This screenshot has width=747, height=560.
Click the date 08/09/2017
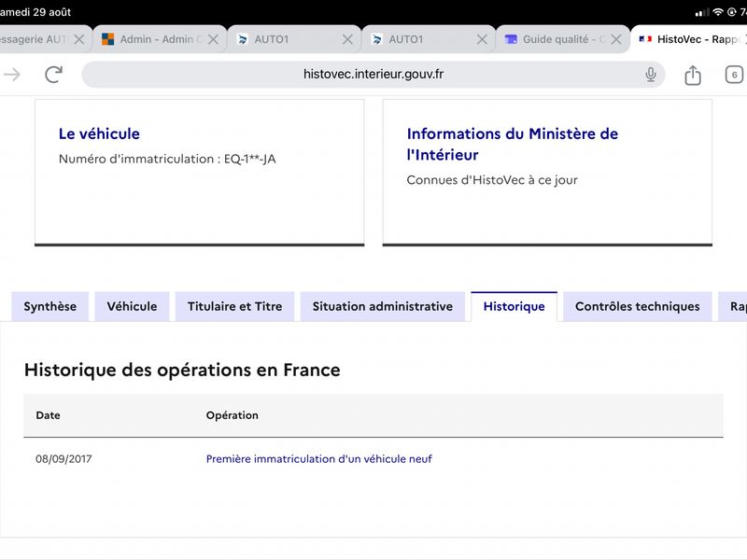(63, 458)
